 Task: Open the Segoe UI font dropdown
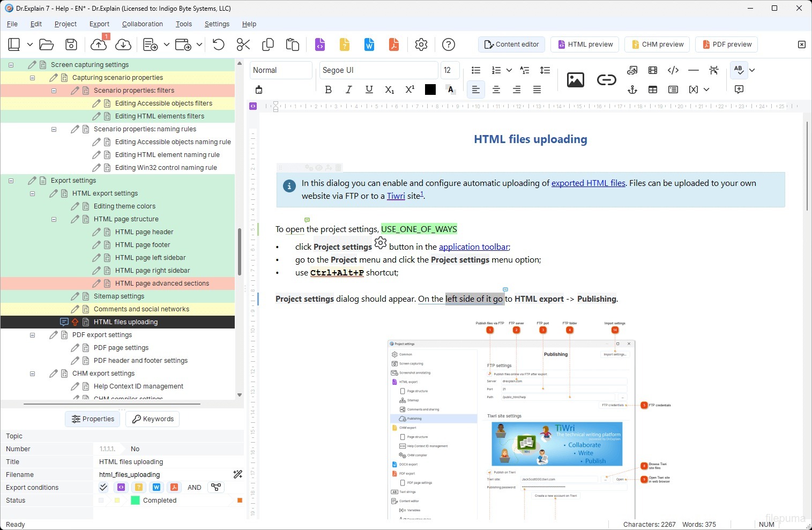[378, 70]
